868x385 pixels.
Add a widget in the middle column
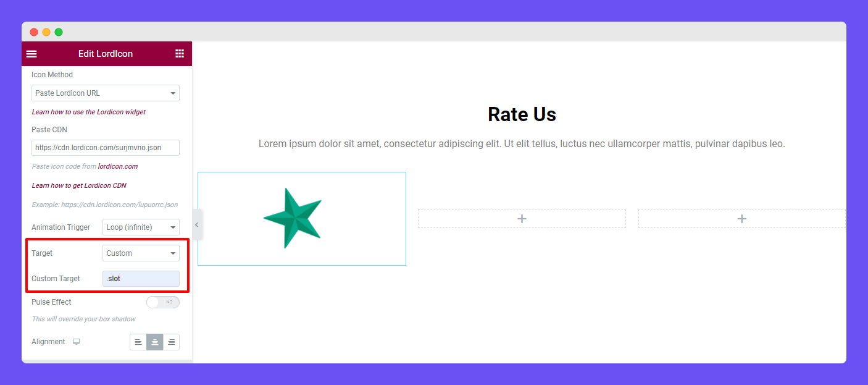pos(522,219)
